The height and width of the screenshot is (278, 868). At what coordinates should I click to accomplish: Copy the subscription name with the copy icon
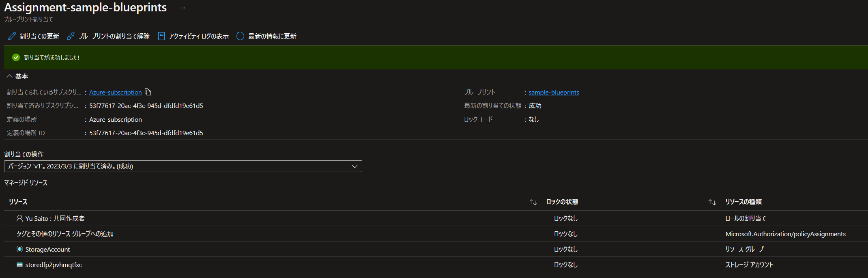(148, 92)
